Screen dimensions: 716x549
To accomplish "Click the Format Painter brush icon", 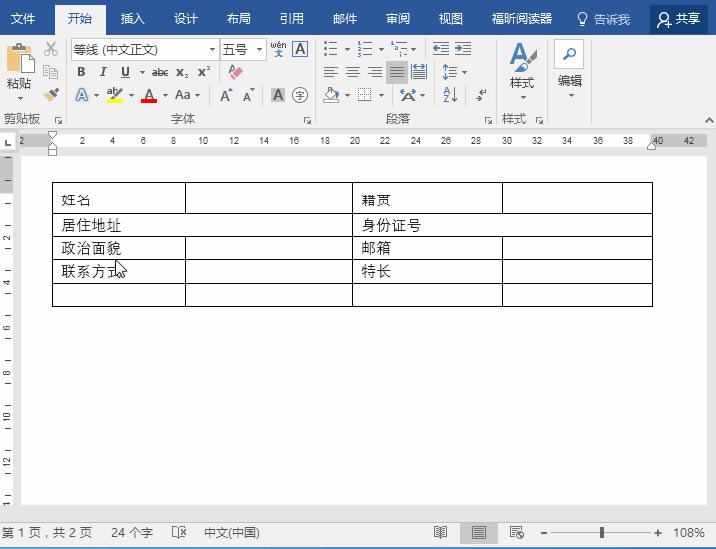I will pos(52,94).
